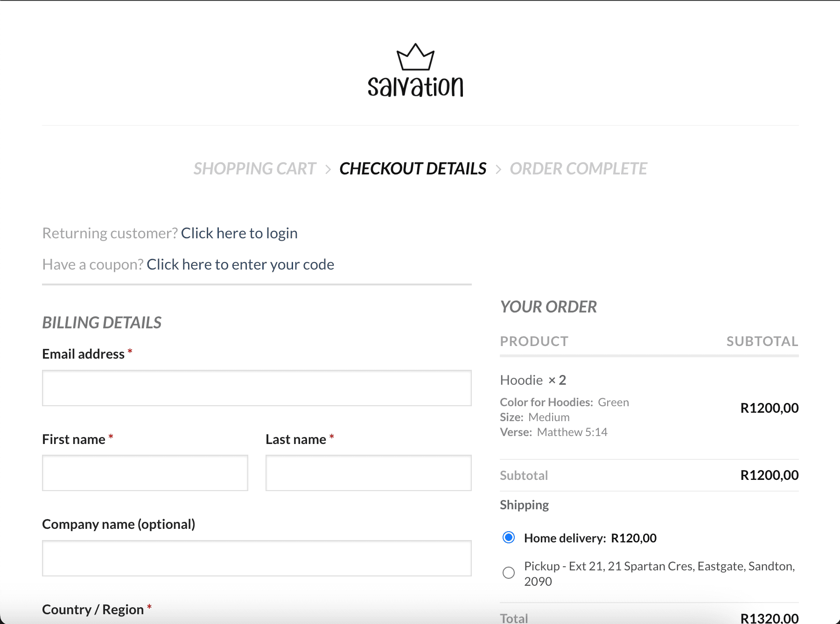The image size is (840, 624).
Task: Open Order Complete breadcrumb step
Action: pos(578,169)
